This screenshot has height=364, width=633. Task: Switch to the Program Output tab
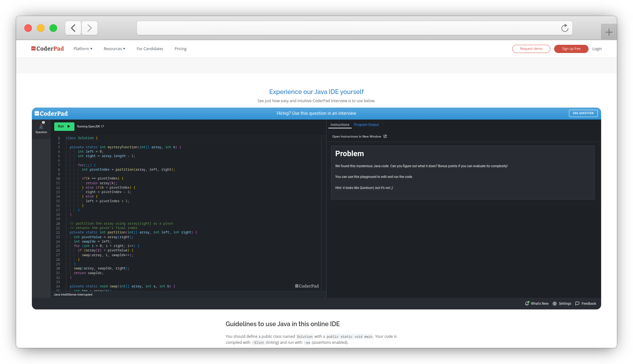click(x=366, y=125)
